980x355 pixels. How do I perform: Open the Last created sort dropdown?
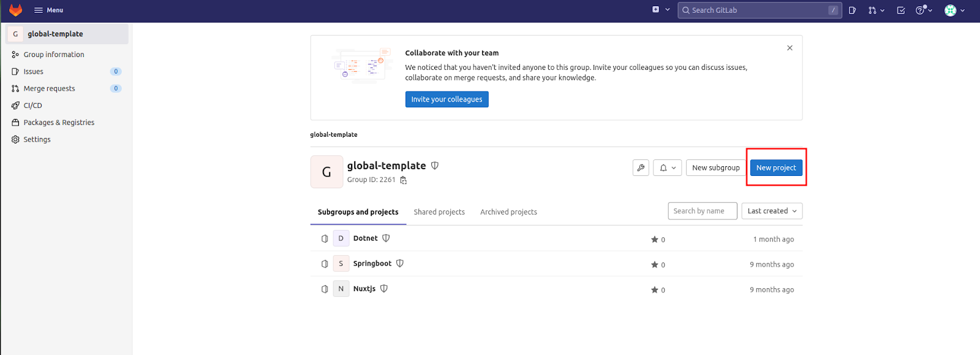772,211
